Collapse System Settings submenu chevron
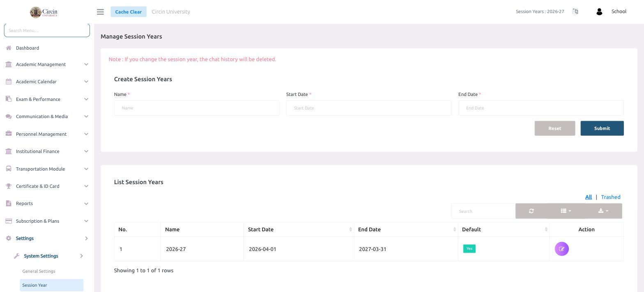This screenshot has width=644, height=292. pos(81,256)
